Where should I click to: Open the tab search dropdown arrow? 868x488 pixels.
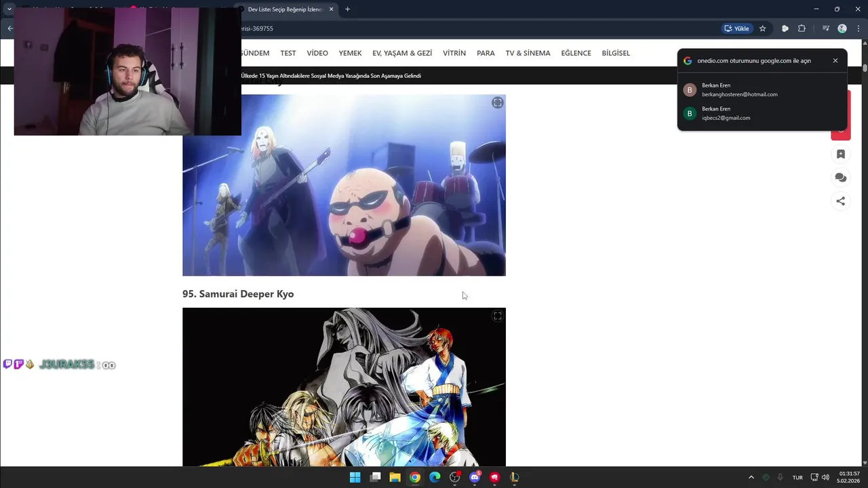point(9,9)
